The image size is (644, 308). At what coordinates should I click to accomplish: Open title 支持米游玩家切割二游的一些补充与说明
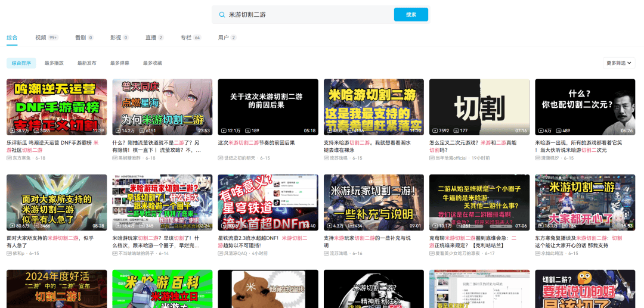pyautogui.click(x=367, y=241)
